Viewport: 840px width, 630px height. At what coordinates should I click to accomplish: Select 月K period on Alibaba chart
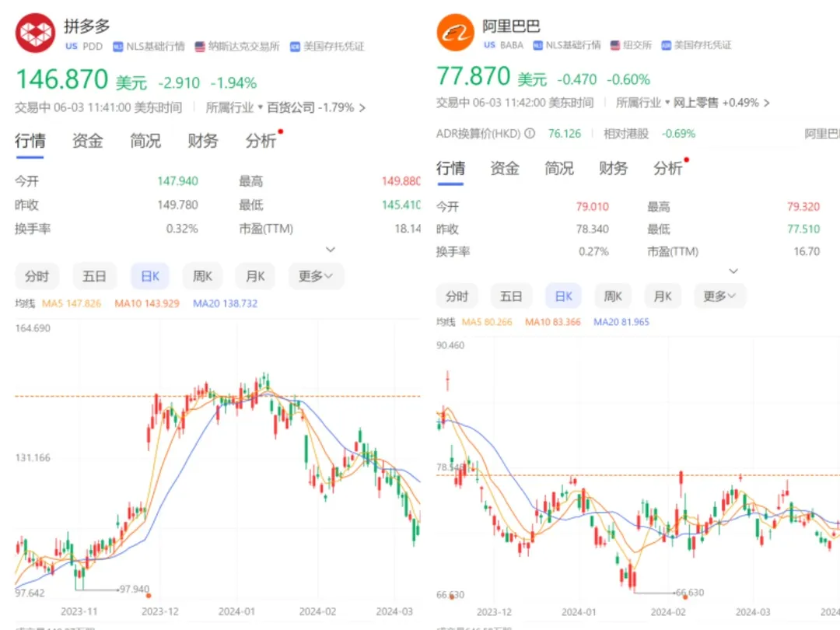click(x=662, y=296)
